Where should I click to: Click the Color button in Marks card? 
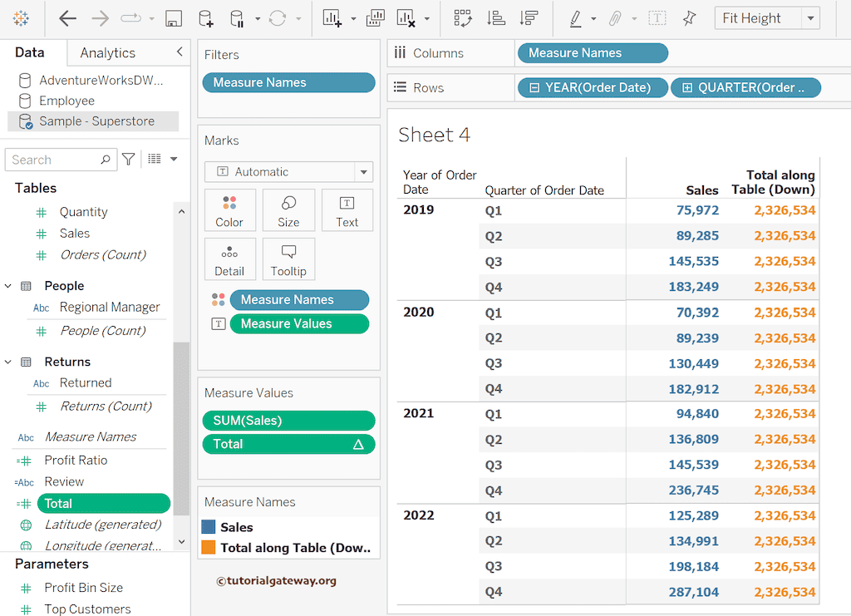click(229, 210)
